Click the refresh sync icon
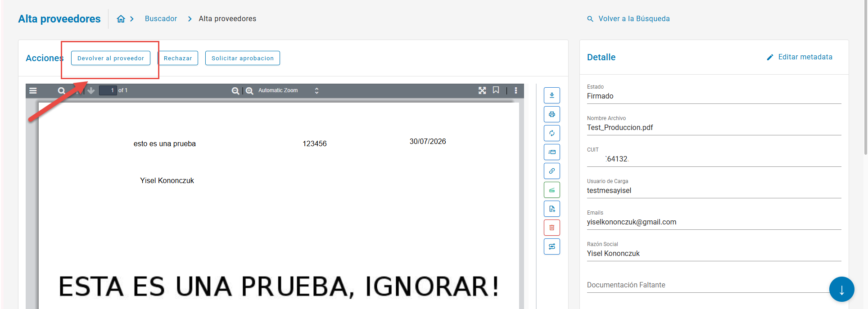 [552, 133]
